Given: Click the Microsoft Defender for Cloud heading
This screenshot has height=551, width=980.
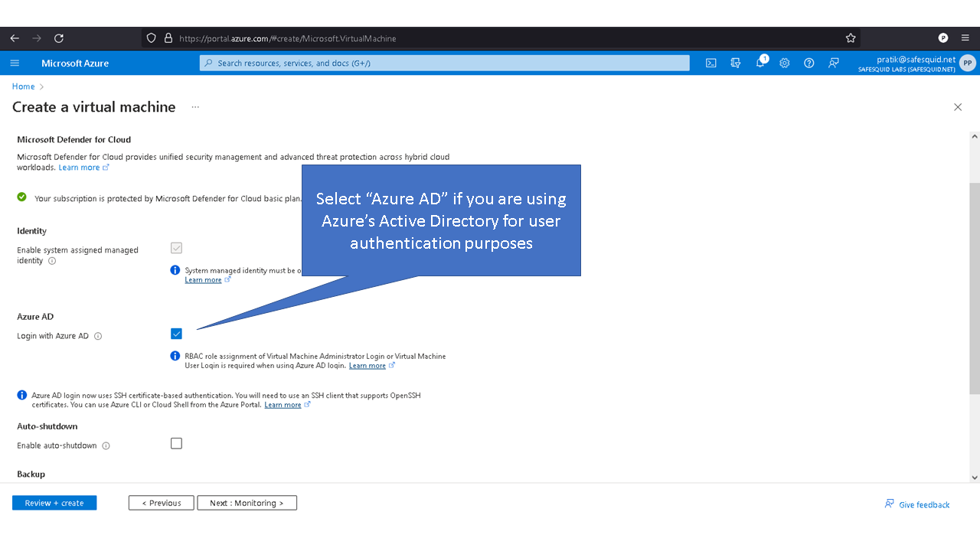Looking at the screenshot, I should [73, 139].
